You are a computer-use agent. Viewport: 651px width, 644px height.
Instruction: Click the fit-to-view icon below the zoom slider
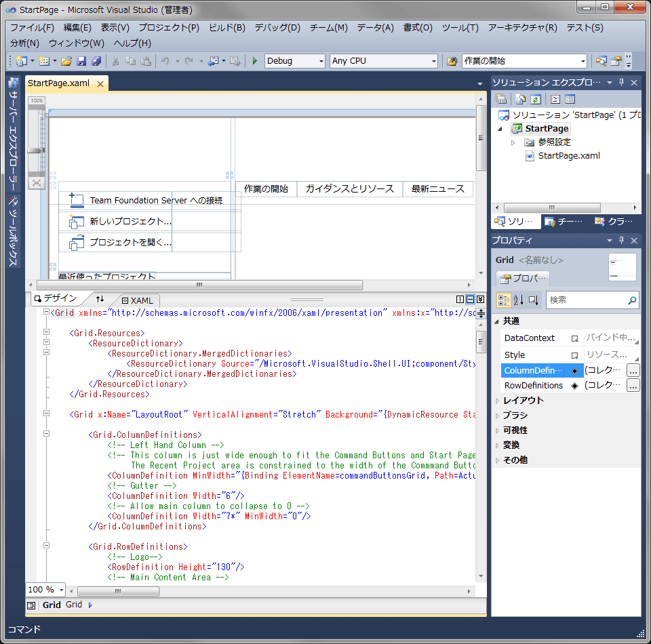click(x=37, y=182)
